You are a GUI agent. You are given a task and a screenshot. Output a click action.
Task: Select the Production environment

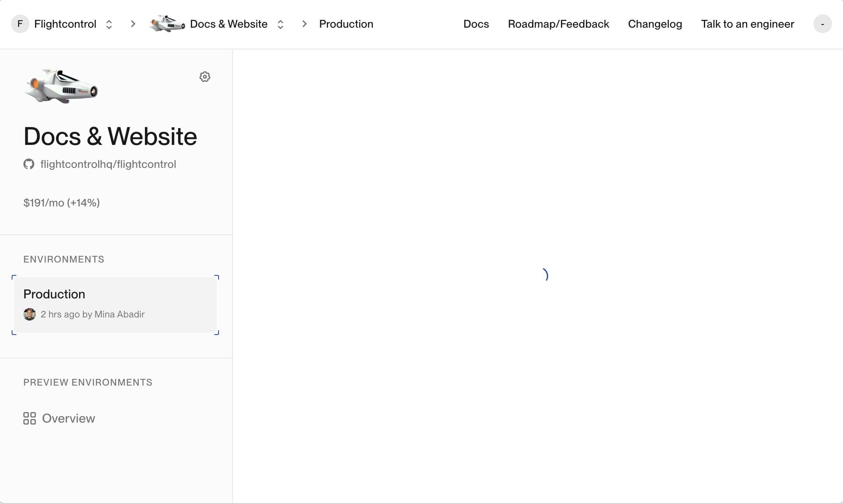coord(115,305)
